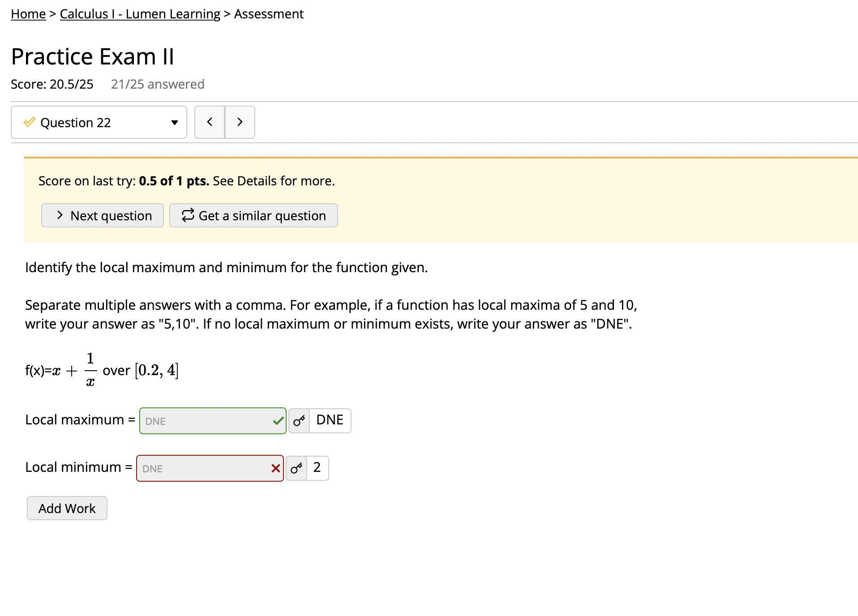The width and height of the screenshot is (858, 616).
Task: Click the left chevron to view previous question
Action: tap(210, 122)
